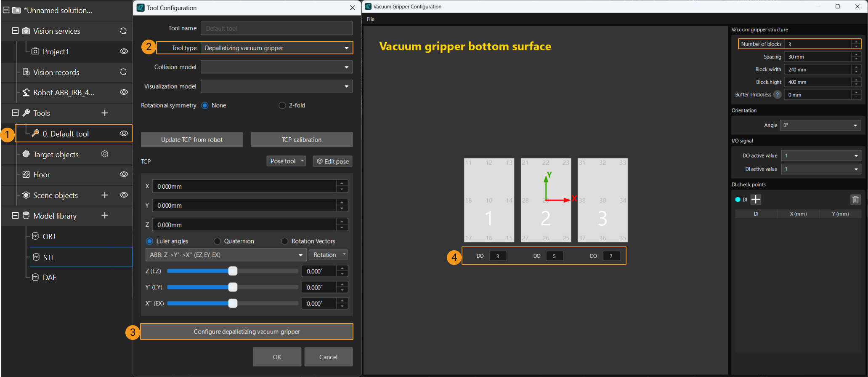Image resolution: width=868 pixels, height=377 pixels.
Task: Select 2-fold rotational symmetry
Action: (x=282, y=105)
